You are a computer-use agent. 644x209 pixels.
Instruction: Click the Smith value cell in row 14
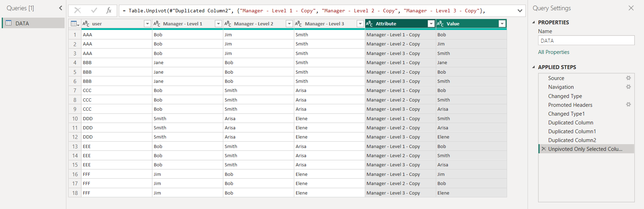tap(471, 155)
